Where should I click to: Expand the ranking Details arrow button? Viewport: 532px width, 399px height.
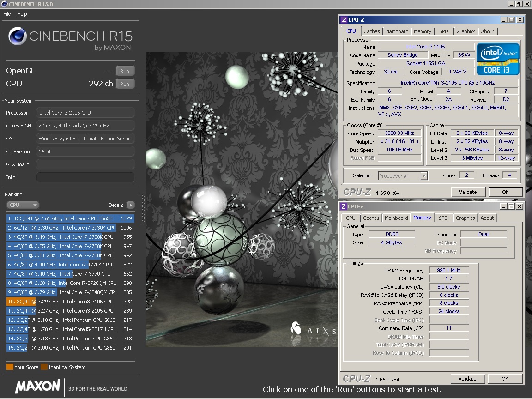click(x=131, y=205)
